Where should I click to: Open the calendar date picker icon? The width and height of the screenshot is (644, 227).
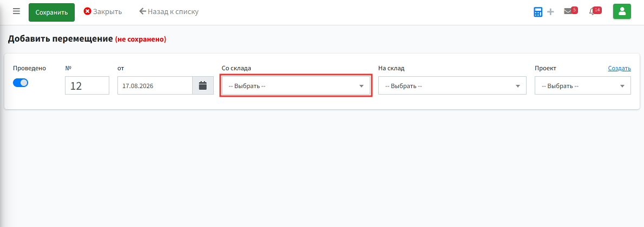[x=203, y=86]
